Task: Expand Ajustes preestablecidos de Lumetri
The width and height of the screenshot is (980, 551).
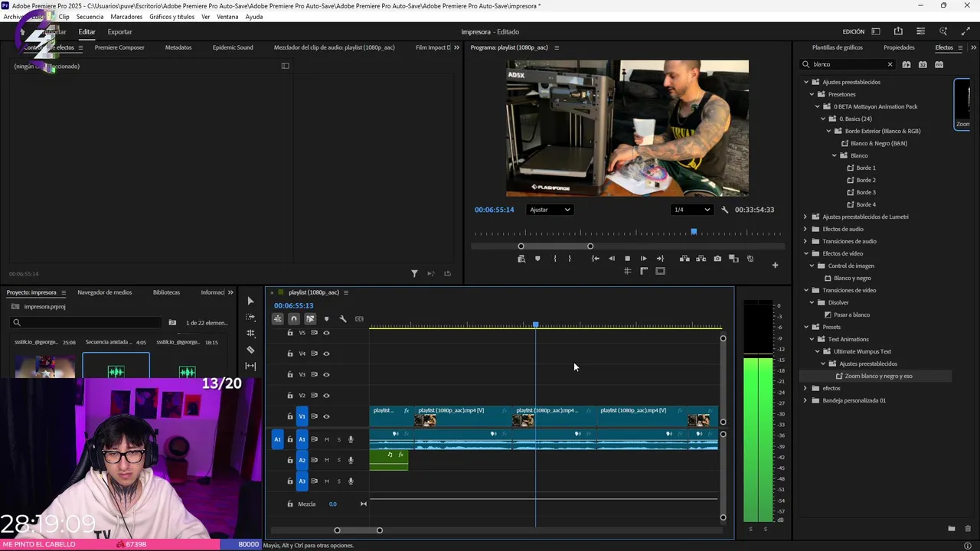Action: click(805, 217)
